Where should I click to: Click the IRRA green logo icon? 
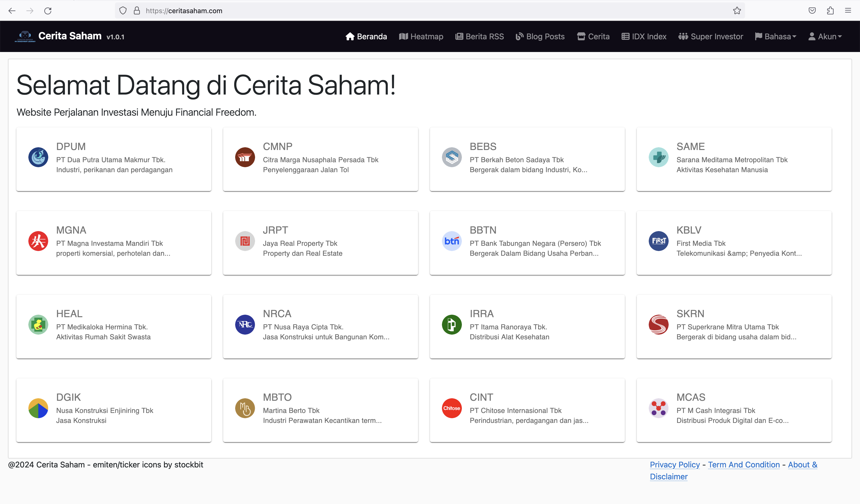click(x=452, y=324)
